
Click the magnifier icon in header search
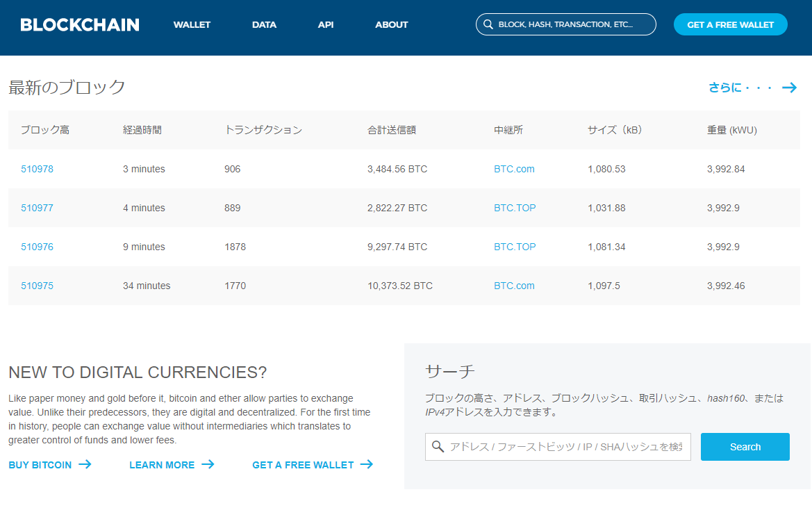pos(488,24)
